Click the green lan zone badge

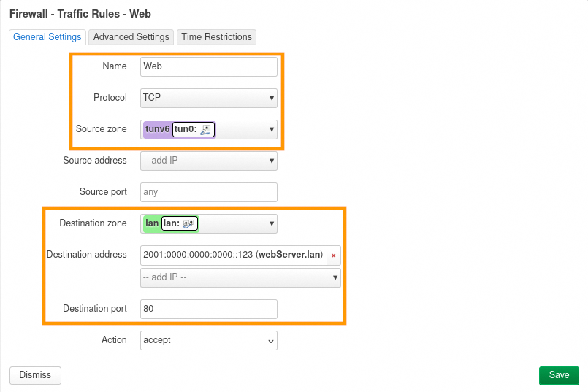point(152,223)
